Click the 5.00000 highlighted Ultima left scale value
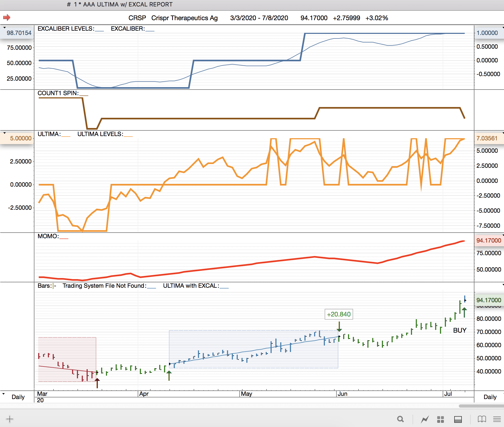Screen dimensions: 504x427 [21, 138]
